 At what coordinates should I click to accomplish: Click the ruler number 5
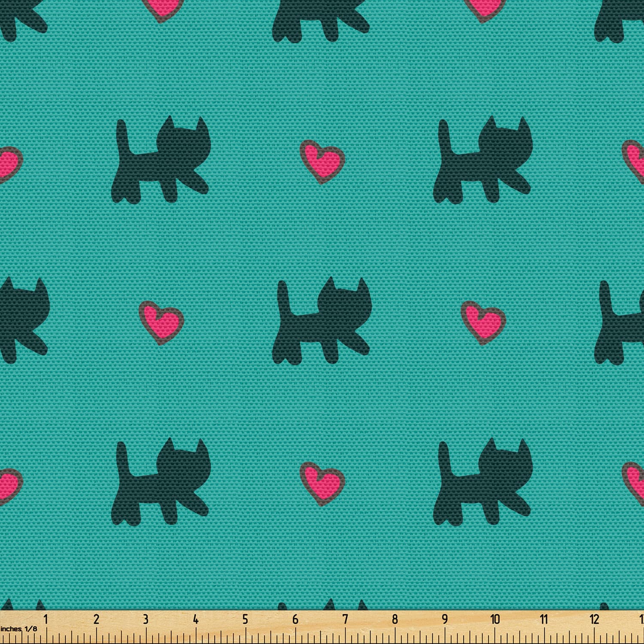[x=245, y=619]
